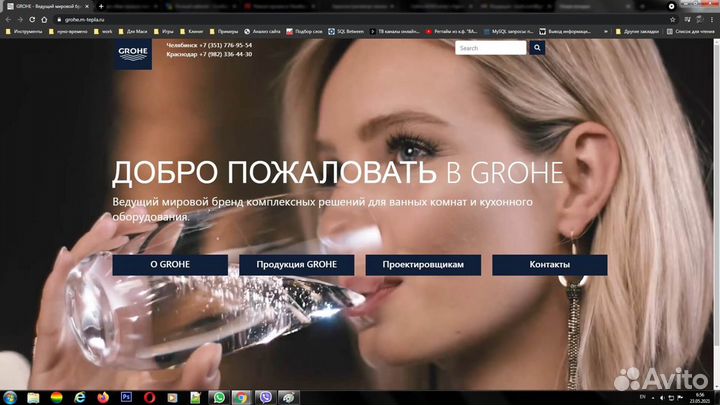Image resolution: width=720 pixels, height=405 pixels.
Task: Expand hidden bookmarks chevron
Action: 606,32
